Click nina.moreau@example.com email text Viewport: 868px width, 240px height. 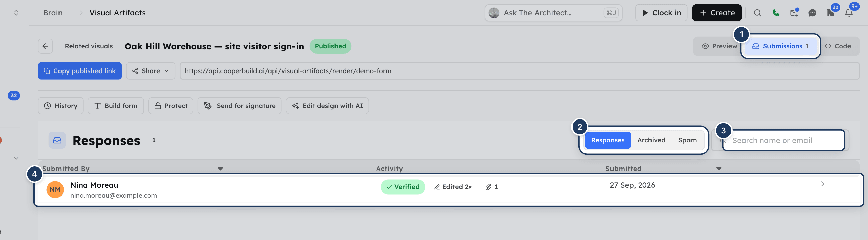pyautogui.click(x=114, y=196)
